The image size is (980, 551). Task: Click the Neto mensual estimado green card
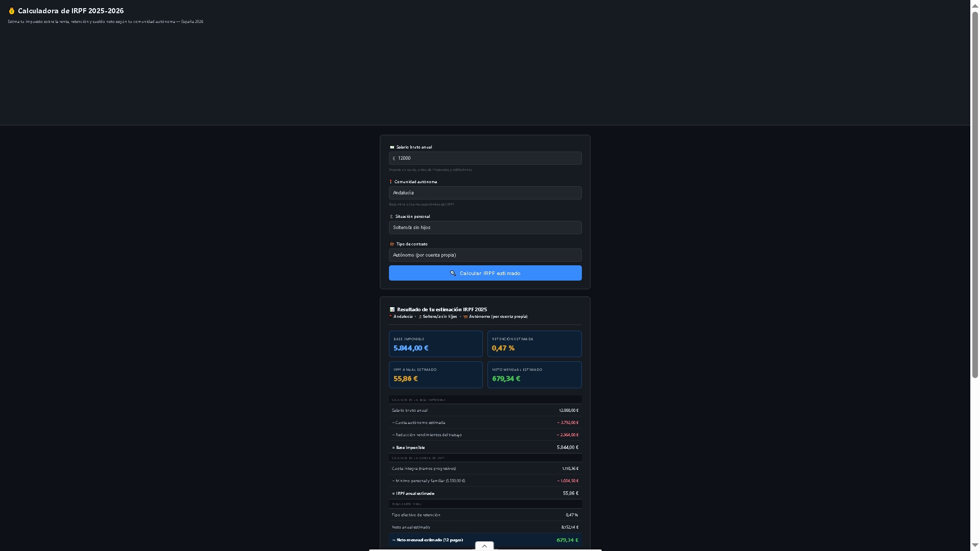pos(534,374)
